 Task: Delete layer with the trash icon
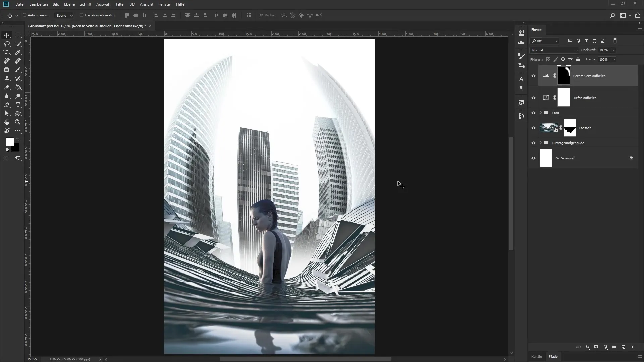tap(633, 347)
